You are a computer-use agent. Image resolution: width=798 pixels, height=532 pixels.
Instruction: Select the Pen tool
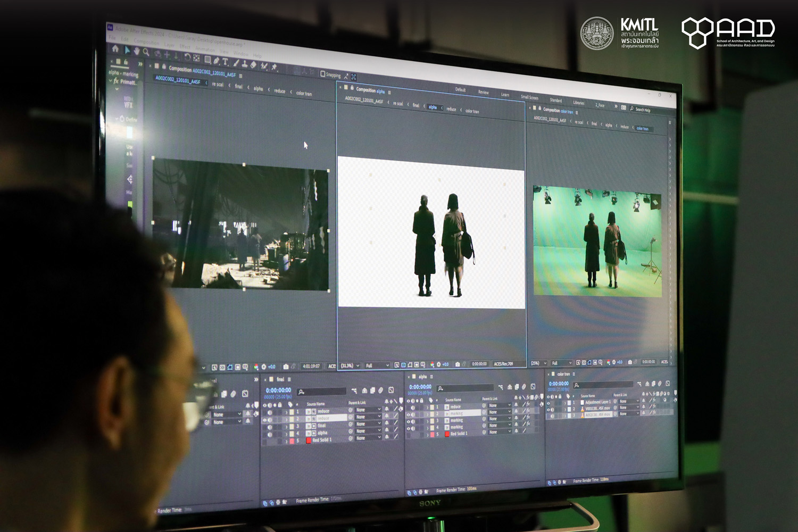tap(216, 60)
